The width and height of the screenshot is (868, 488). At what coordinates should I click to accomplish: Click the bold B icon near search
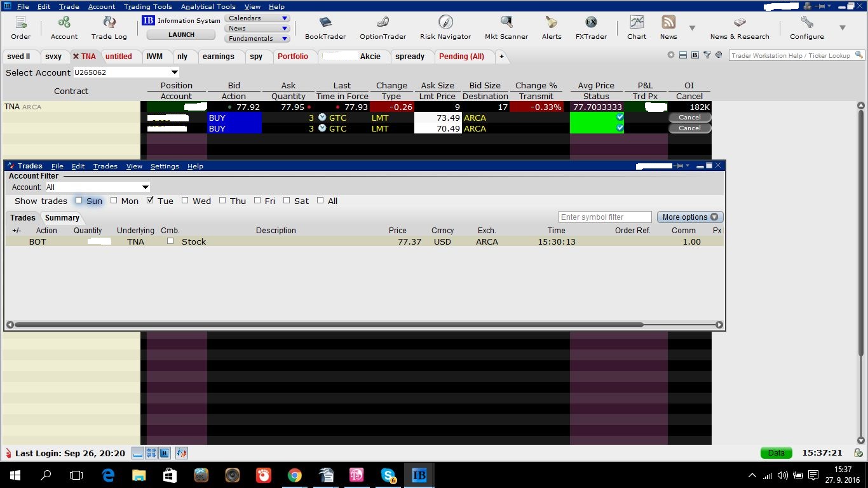pyautogui.click(x=695, y=55)
